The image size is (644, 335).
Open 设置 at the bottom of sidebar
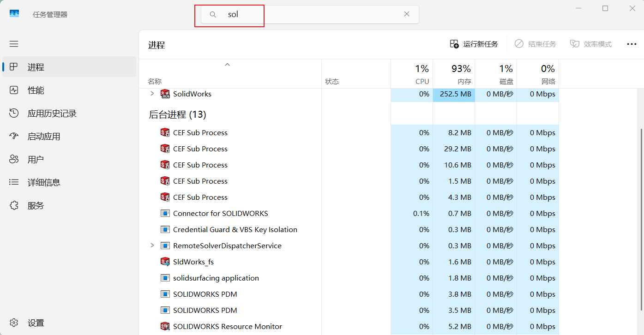point(69,323)
